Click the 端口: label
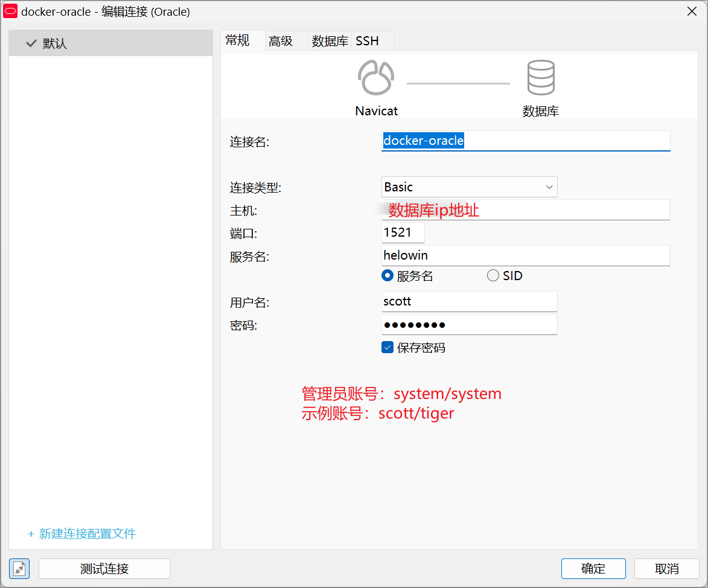Viewport: 708px width, 588px height. click(243, 234)
